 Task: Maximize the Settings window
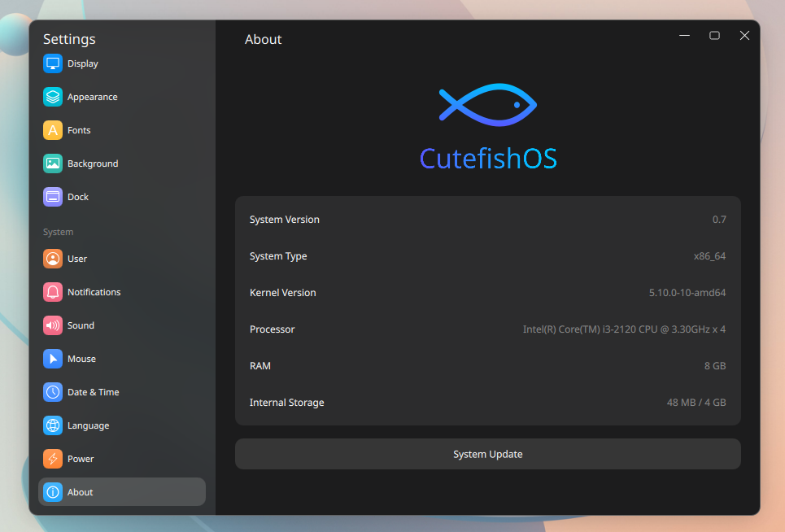point(714,36)
